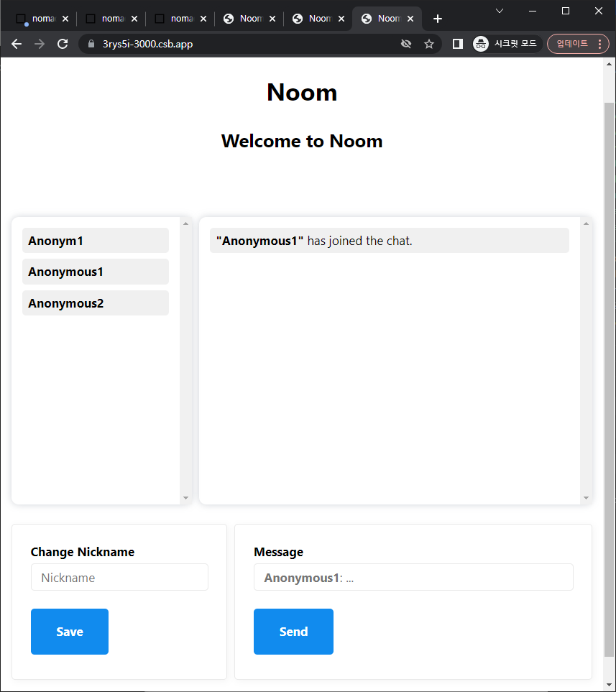The width and height of the screenshot is (616, 692).
Task: Open the side panel icon in toolbar
Action: tap(457, 44)
